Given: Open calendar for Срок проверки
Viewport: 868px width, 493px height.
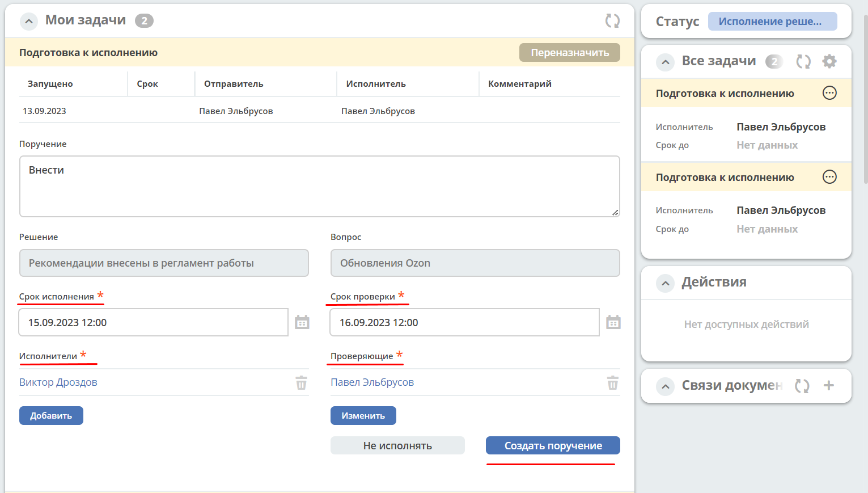Looking at the screenshot, I should click(x=613, y=322).
